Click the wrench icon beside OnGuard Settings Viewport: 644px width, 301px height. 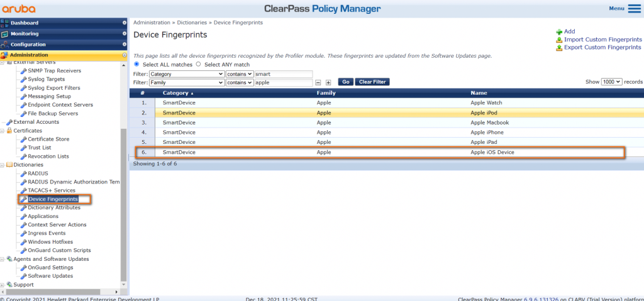(x=24, y=268)
